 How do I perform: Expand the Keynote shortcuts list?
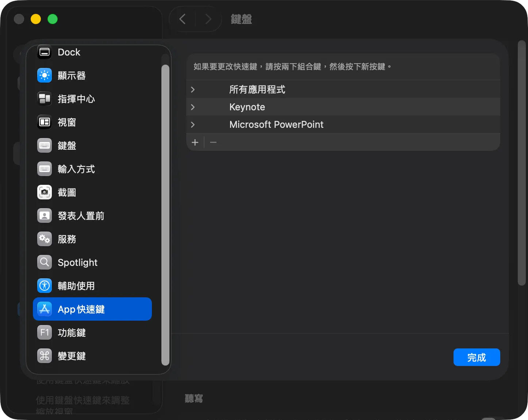point(193,107)
